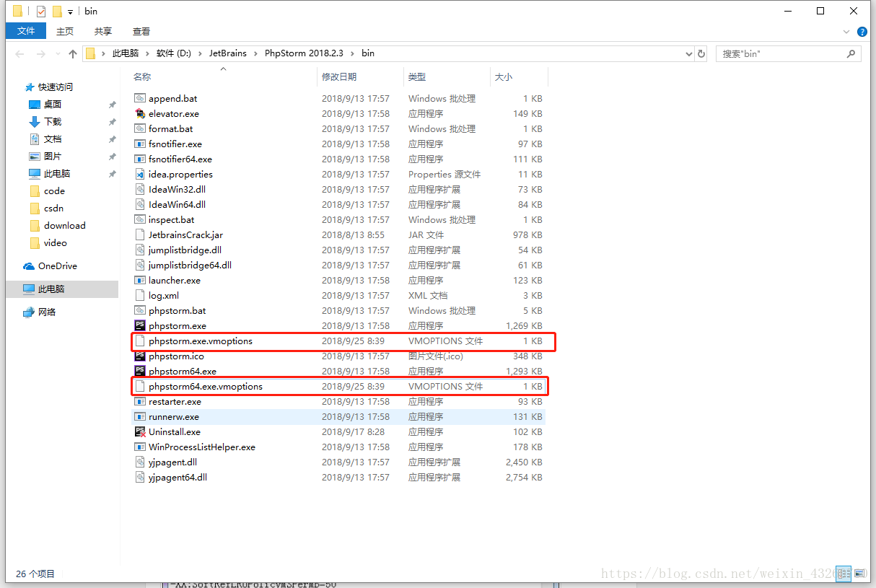This screenshot has width=876, height=588.
Task: Click the phpstorm.ico file icon
Action: tap(141, 356)
